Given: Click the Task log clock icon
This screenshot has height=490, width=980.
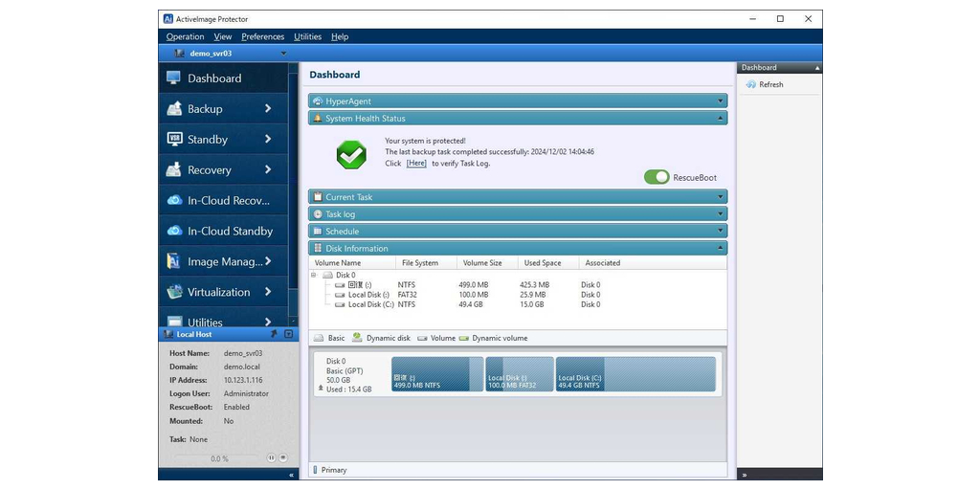Looking at the screenshot, I should click(318, 213).
